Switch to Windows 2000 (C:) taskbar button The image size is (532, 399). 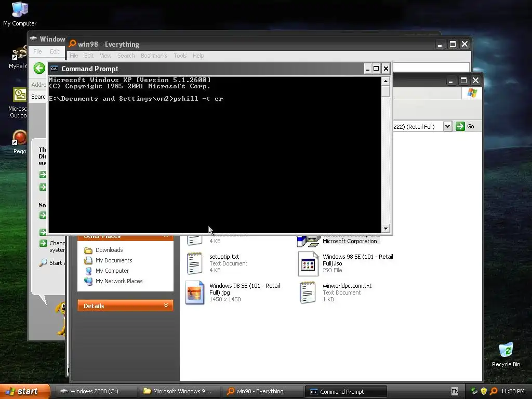tap(96, 391)
